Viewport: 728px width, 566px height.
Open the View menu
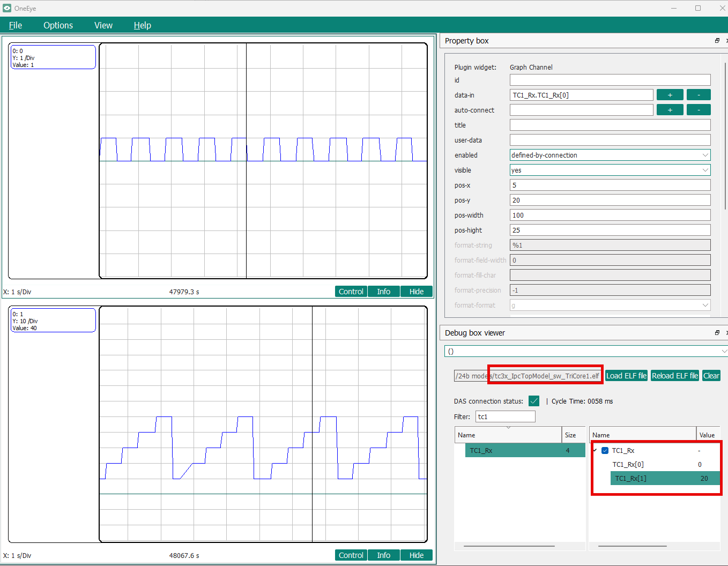[103, 25]
